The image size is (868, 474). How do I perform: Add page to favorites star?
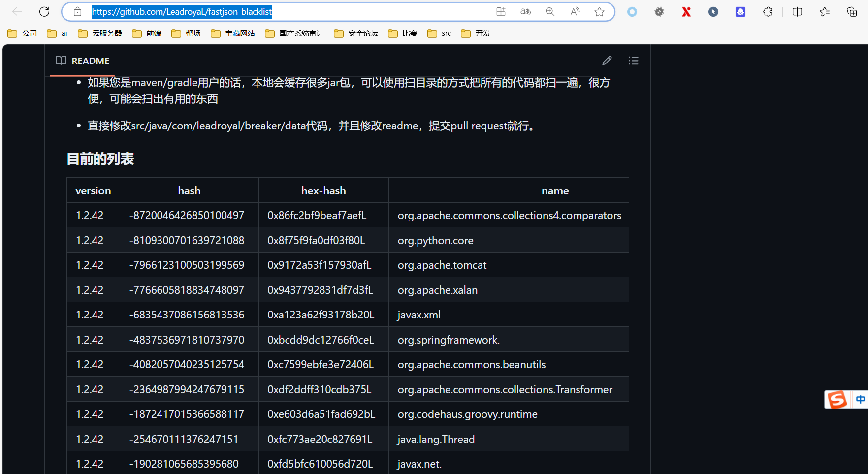click(x=599, y=12)
